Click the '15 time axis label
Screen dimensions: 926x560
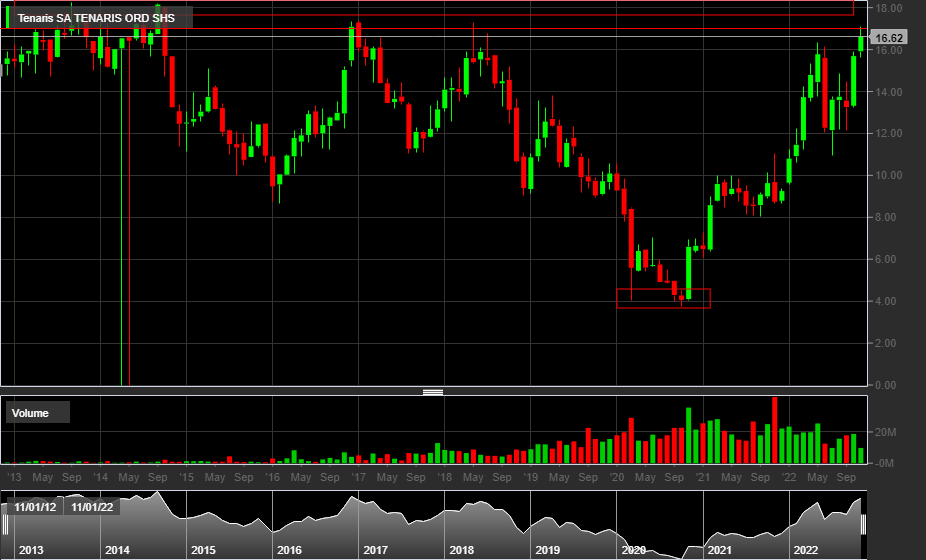coord(187,477)
